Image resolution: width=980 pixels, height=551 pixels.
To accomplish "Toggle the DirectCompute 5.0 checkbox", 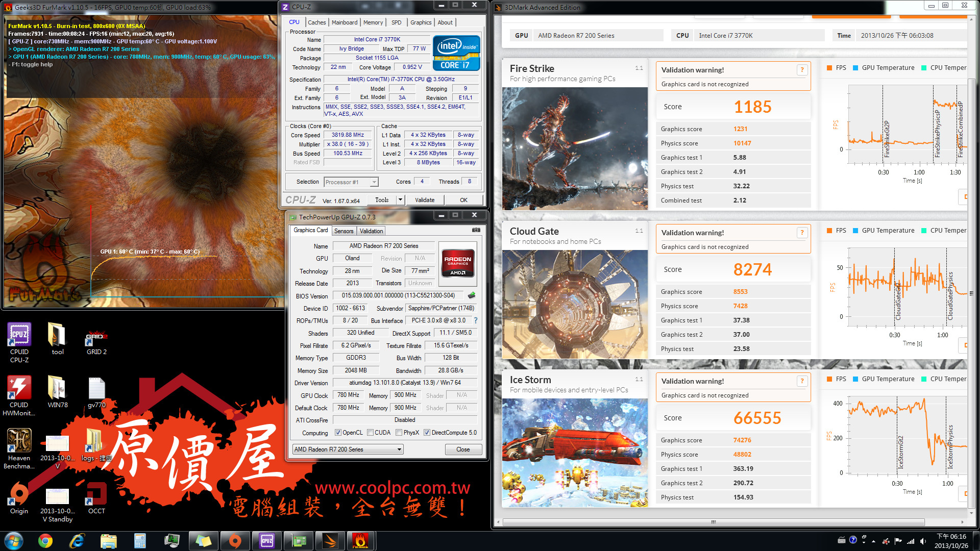I will [x=427, y=433].
